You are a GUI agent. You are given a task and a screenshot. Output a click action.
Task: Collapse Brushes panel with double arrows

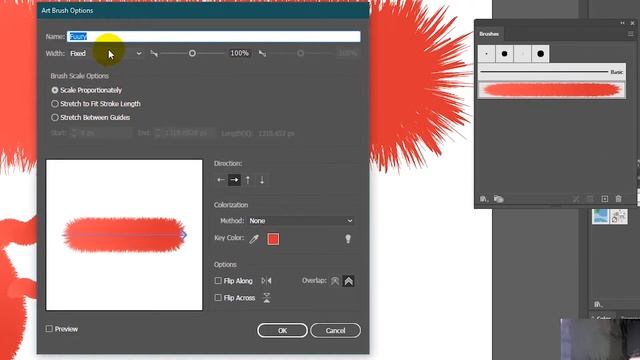pos(622,23)
